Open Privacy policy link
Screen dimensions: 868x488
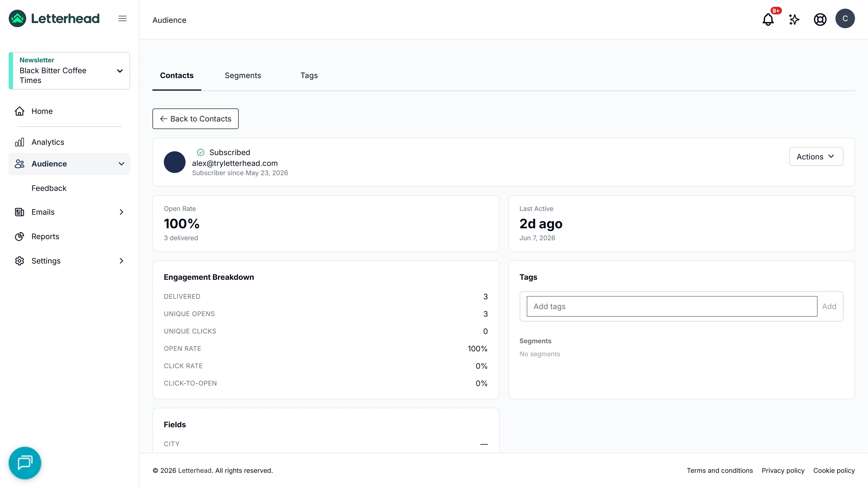tap(783, 470)
